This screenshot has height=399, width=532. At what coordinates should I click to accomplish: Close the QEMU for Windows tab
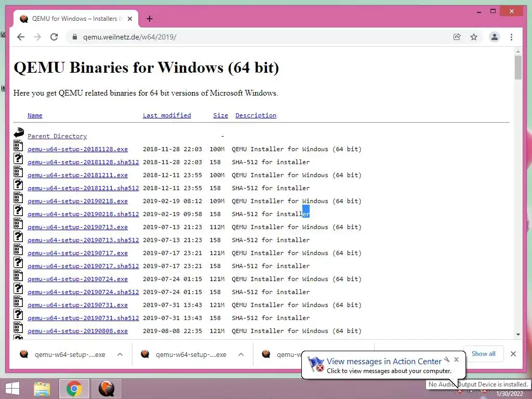click(x=129, y=19)
